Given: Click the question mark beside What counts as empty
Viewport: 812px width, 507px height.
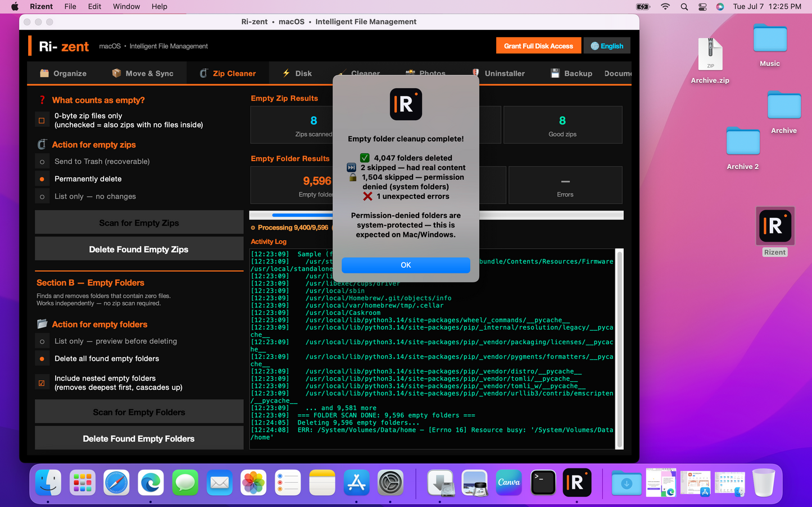Looking at the screenshot, I should (x=42, y=100).
